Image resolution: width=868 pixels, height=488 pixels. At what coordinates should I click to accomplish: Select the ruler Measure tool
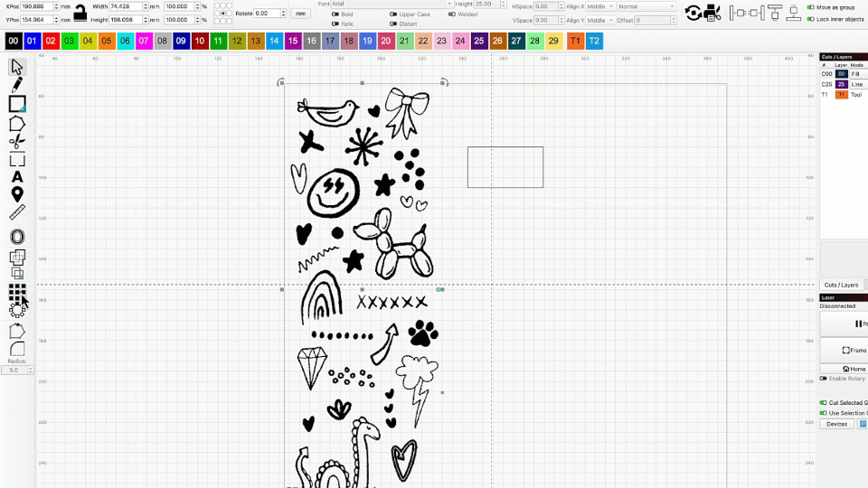tap(17, 214)
